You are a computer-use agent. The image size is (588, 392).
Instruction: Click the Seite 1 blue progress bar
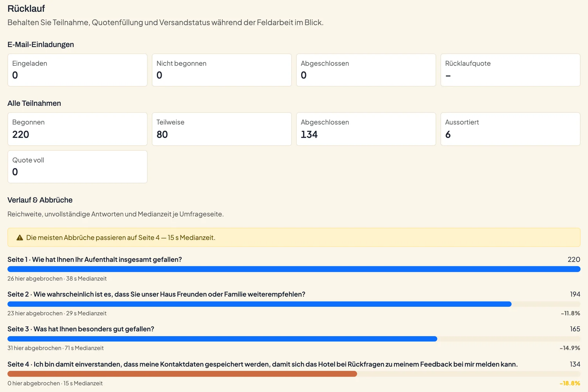coord(294,269)
